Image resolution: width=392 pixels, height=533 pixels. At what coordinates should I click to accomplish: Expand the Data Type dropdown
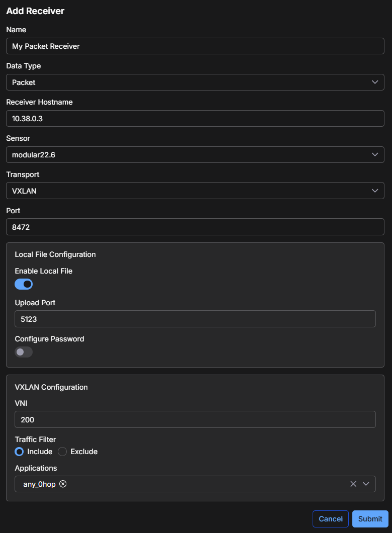[195, 82]
